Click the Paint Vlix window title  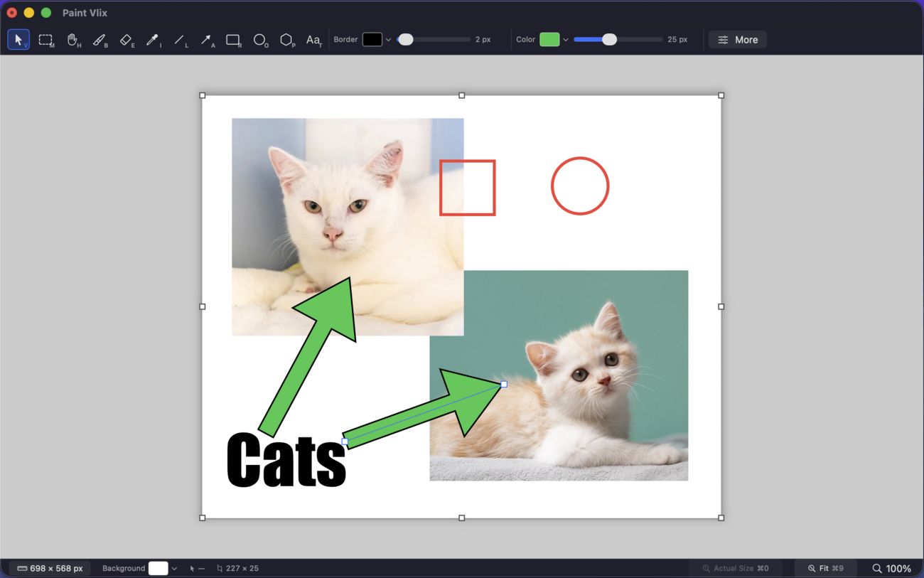[x=85, y=13]
